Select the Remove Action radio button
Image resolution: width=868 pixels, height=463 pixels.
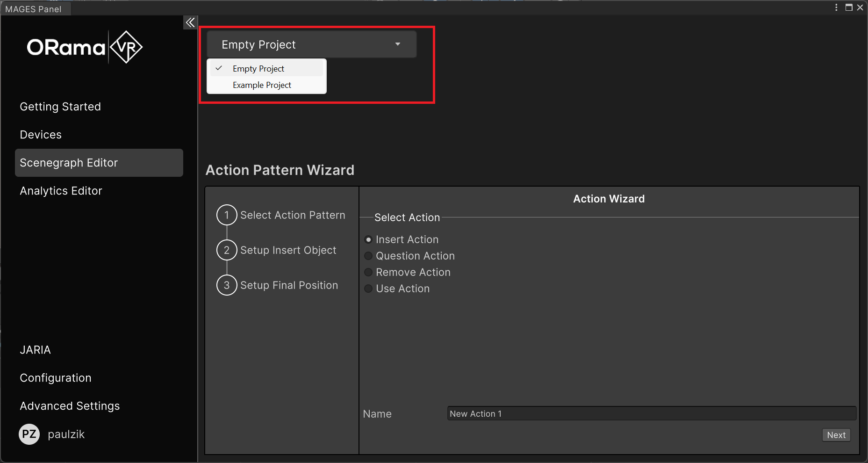click(368, 272)
